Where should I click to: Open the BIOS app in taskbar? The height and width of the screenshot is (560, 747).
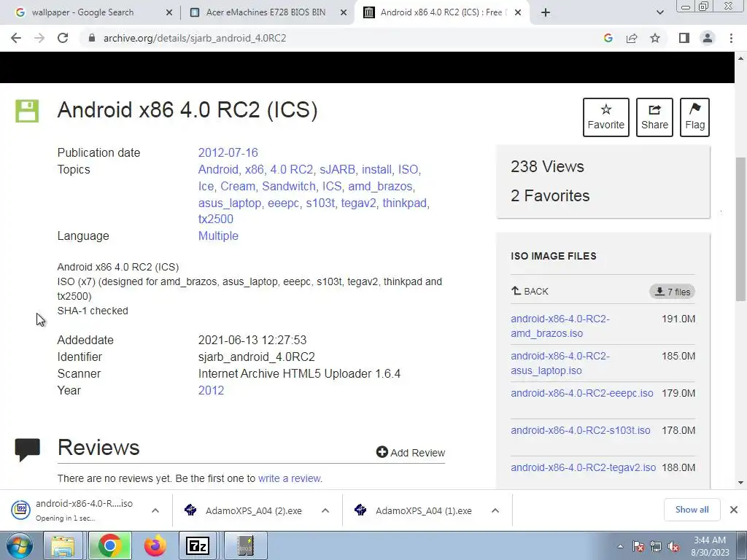pos(245,545)
